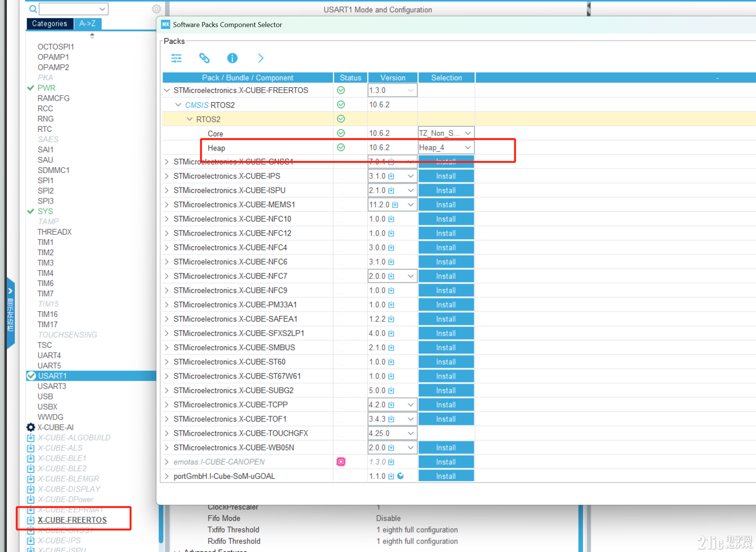Collapse the STMicroelectronics.X-CUBE-FREERTOS pack
This screenshot has height=552, width=756.
pos(167,90)
